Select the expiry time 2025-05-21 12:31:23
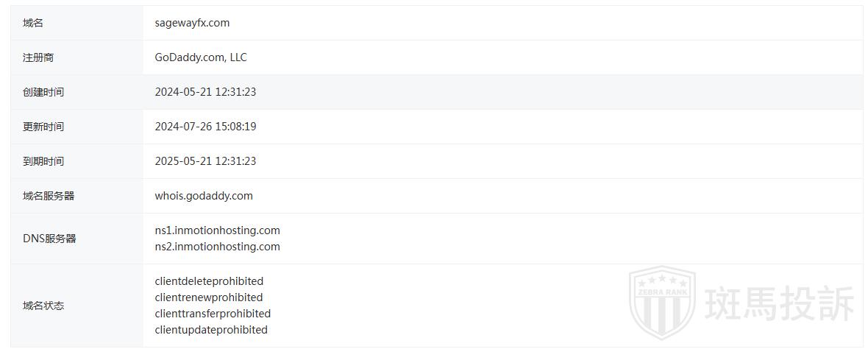 pos(205,161)
